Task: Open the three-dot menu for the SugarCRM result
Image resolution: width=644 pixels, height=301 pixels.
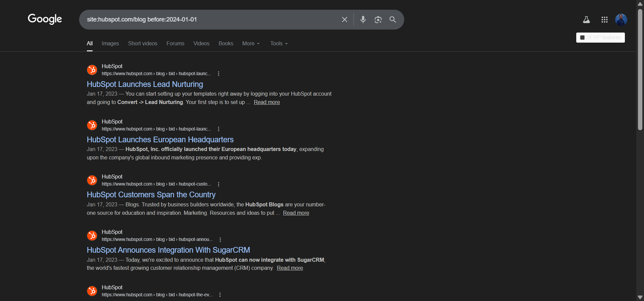Action: click(x=220, y=240)
